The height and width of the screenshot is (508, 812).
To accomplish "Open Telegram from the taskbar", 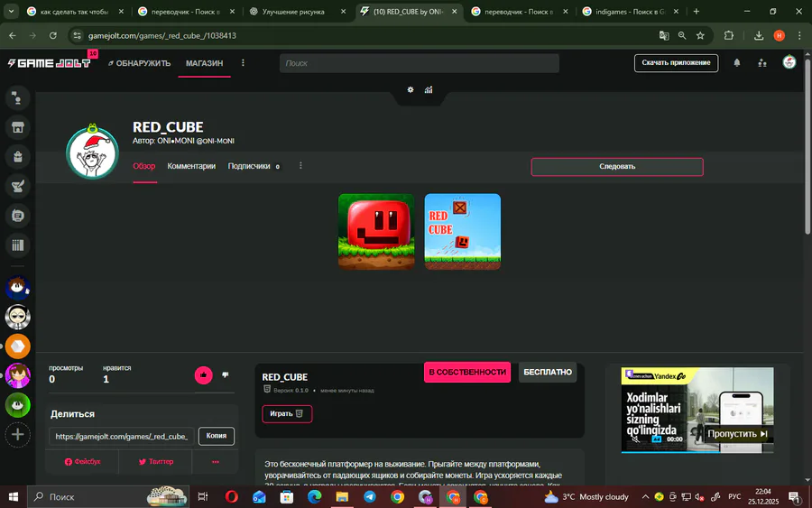I will point(370,497).
